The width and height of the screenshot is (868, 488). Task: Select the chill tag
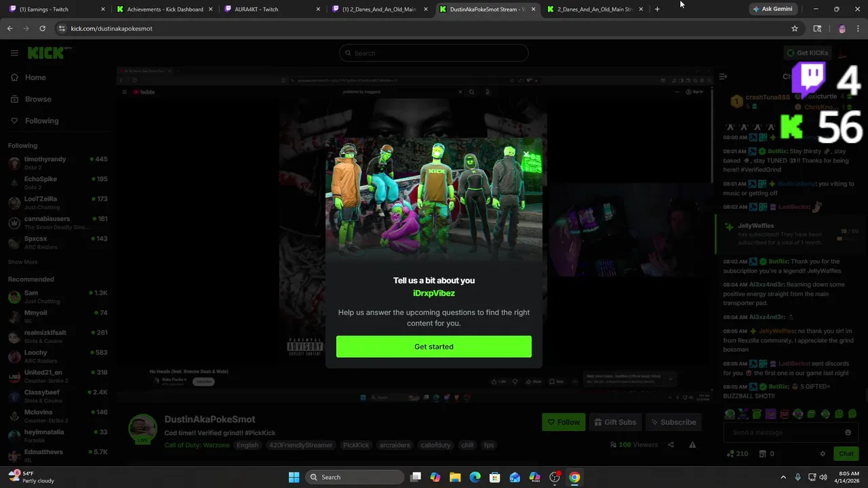pos(467,445)
